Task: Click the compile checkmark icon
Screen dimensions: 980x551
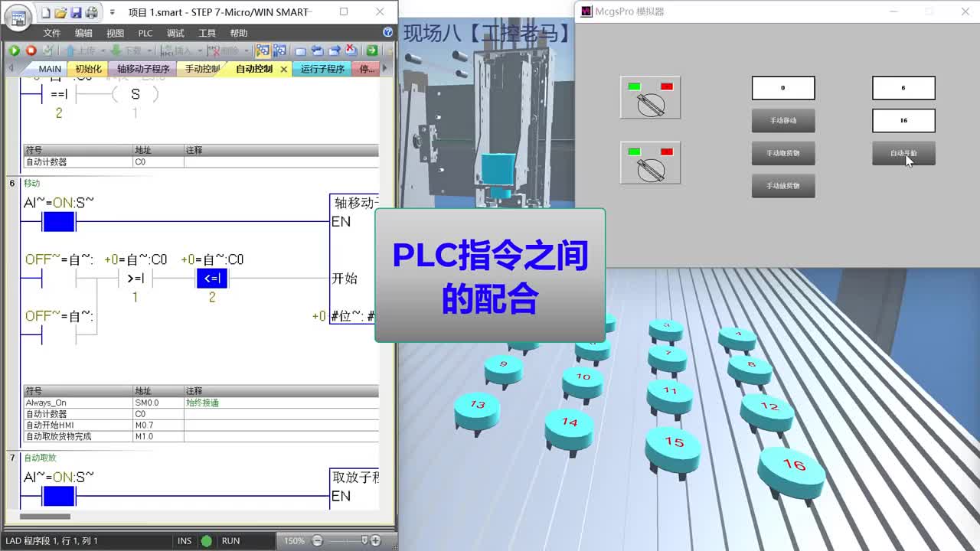Action: [x=47, y=51]
